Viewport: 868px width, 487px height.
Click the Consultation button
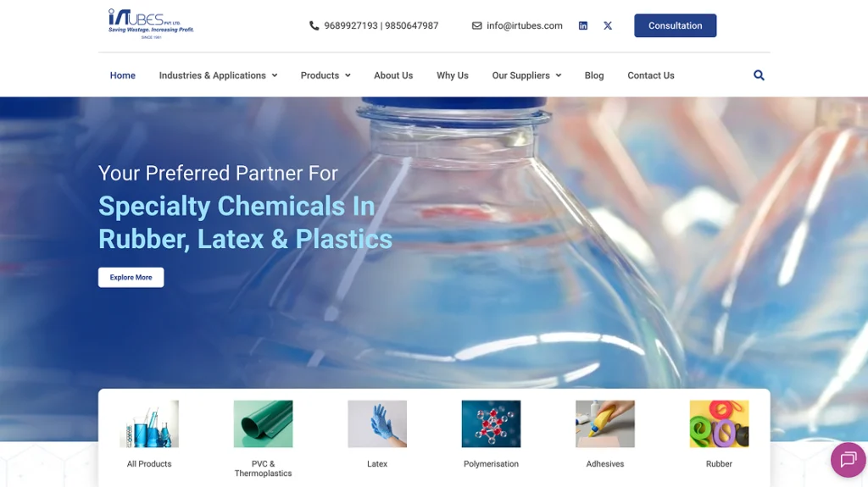tap(676, 25)
